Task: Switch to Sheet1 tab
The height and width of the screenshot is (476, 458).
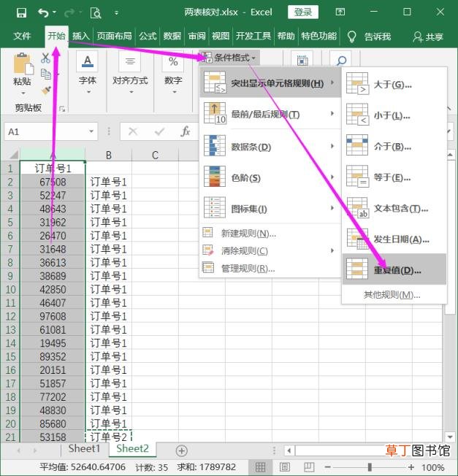Action: click(x=84, y=448)
